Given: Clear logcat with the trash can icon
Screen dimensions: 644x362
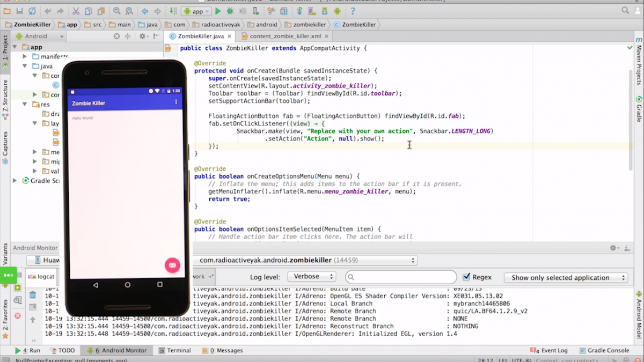Looking at the screenshot, I should [33, 295].
